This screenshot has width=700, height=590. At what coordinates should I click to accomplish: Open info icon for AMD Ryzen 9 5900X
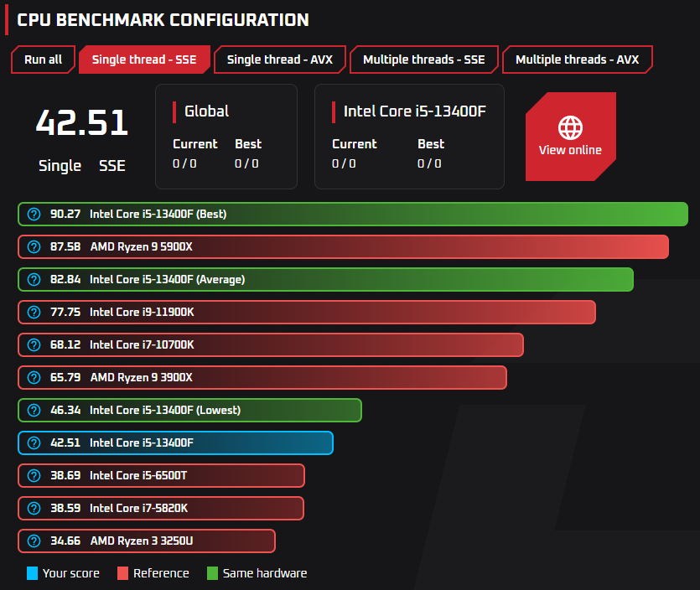[x=34, y=246]
